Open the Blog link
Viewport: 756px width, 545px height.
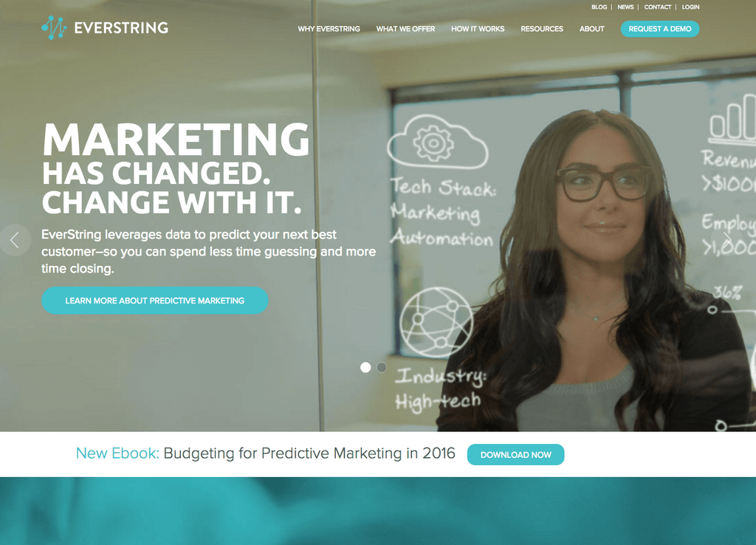coord(599,7)
